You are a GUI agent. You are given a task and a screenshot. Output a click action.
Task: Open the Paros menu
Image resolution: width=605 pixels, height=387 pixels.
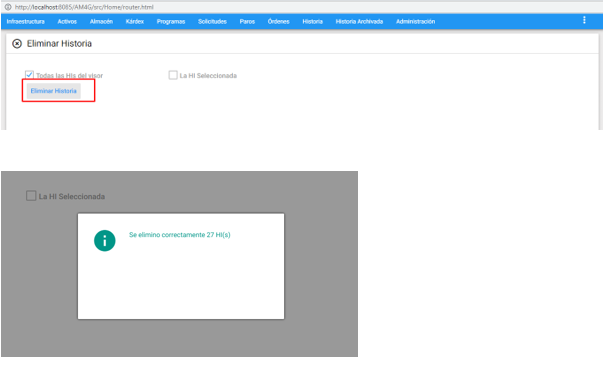coord(247,22)
